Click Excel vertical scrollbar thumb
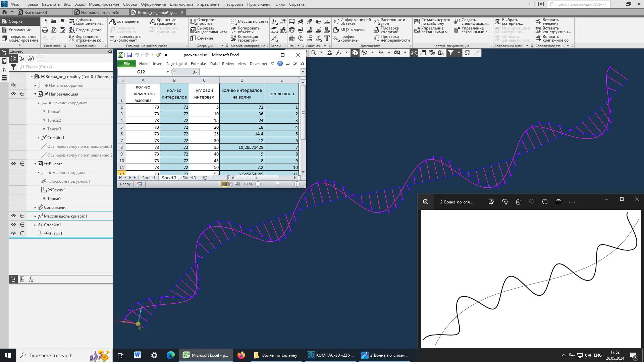The width and height of the screenshot is (644, 362). pyautogui.click(x=303, y=112)
